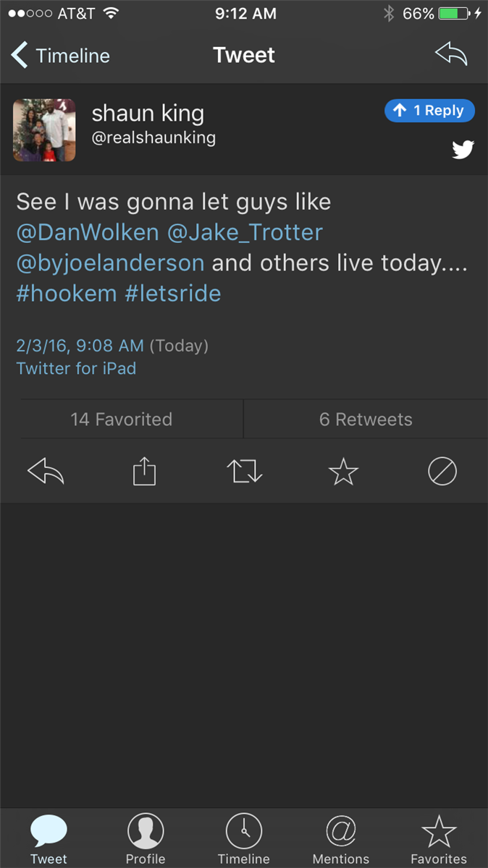488x868 pixels.
Task: Tap the 1 Reply button
Action: pyautogui.click(x=429, y=111)
